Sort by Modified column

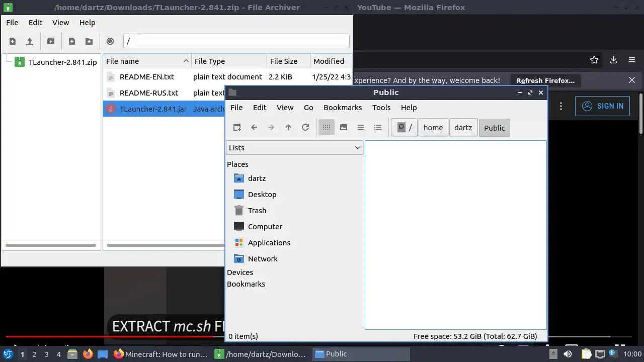331,61
